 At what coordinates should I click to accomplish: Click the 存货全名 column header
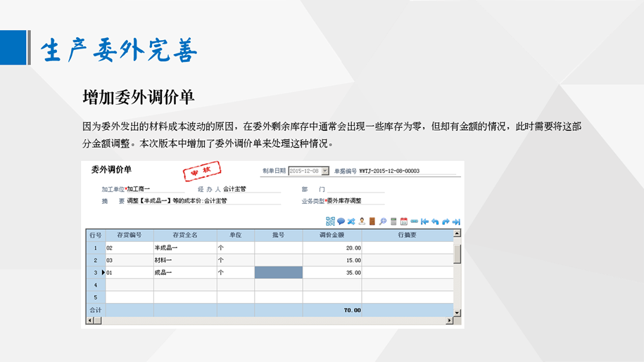[x=184, y=235]
